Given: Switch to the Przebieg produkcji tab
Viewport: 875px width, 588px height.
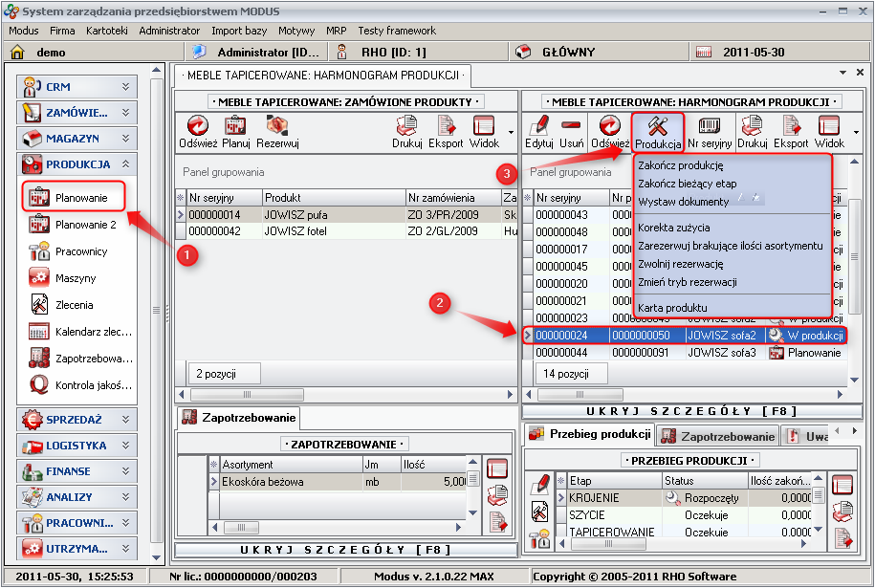Looking at the screenshot, I should tap(589, 435).
